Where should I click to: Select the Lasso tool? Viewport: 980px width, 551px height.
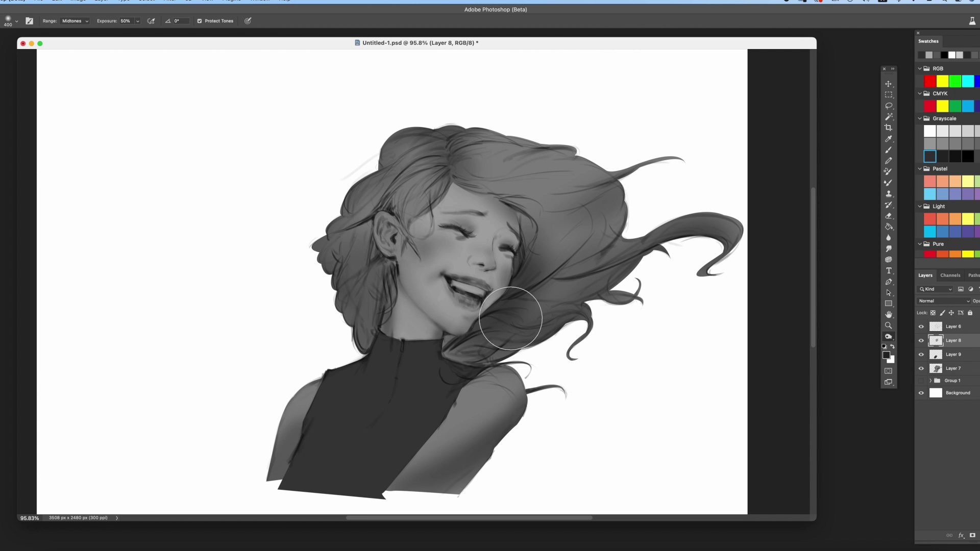click(889, 106)
